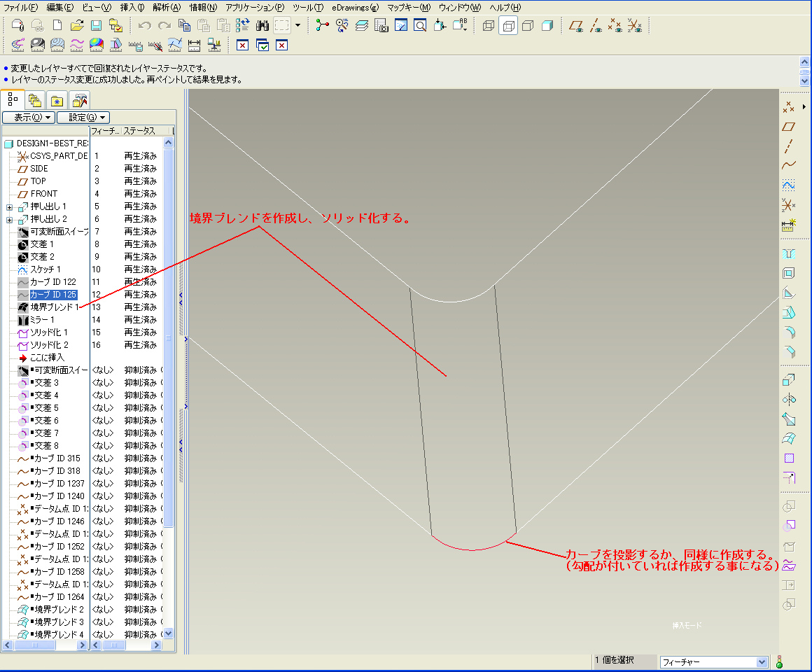Switch to Hidden Line display mode
The width and height of the screenshot is (812, 672).
pyautogui.click(x=508, y=26)
